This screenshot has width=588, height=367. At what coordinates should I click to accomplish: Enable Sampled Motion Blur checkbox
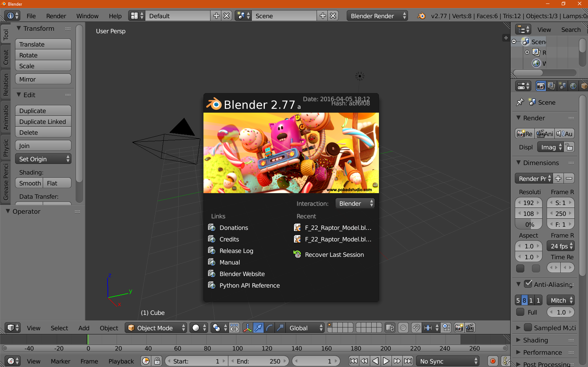528,328
